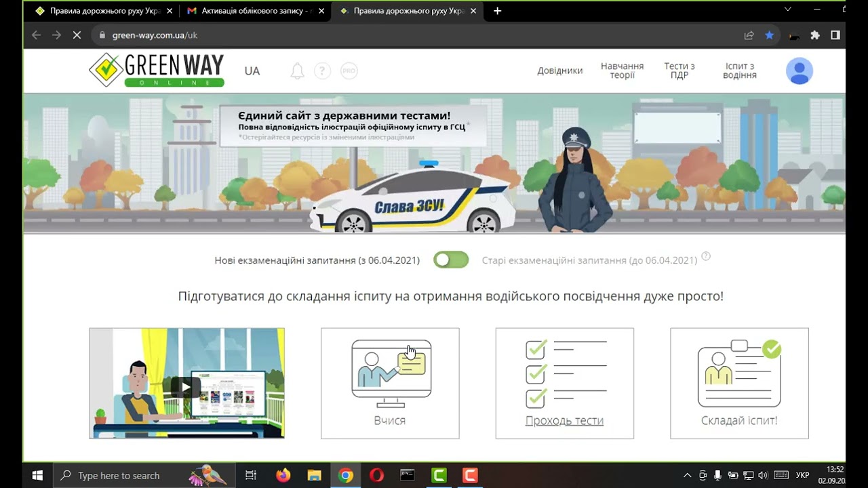Click Старі екзаменаційні запитання label
868x488 pixels.
point(589,260)
